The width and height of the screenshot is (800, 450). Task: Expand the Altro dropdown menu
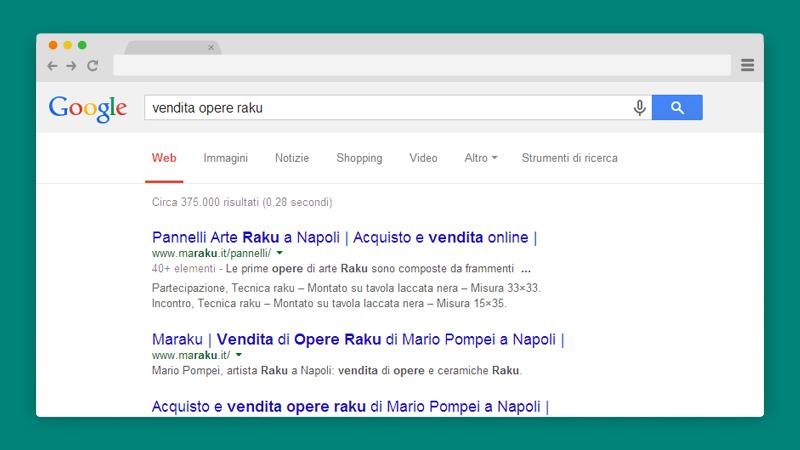pos(481,158)
